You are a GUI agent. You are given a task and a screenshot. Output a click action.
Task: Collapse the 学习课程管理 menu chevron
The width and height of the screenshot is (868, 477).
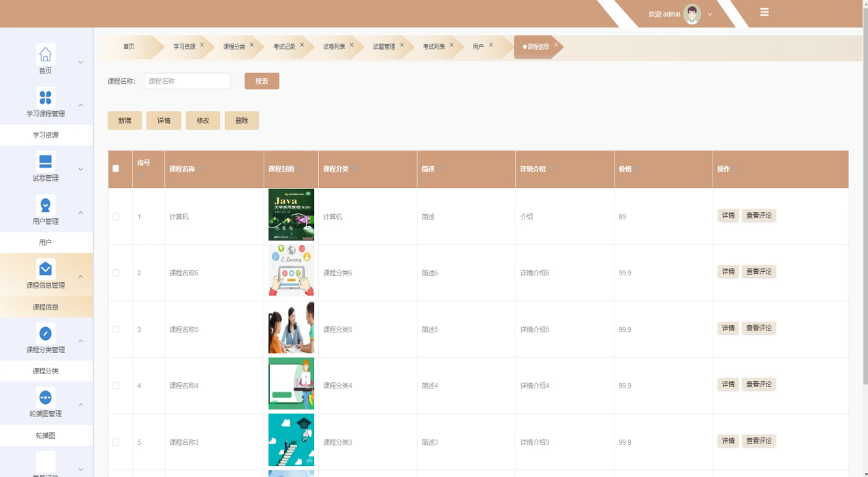tap(80, 106)
